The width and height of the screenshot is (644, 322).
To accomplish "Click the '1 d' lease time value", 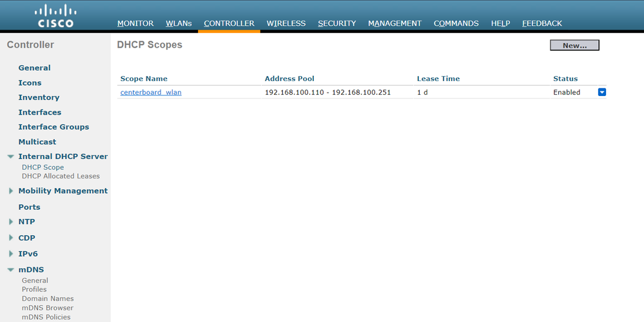I will point(422,92).
